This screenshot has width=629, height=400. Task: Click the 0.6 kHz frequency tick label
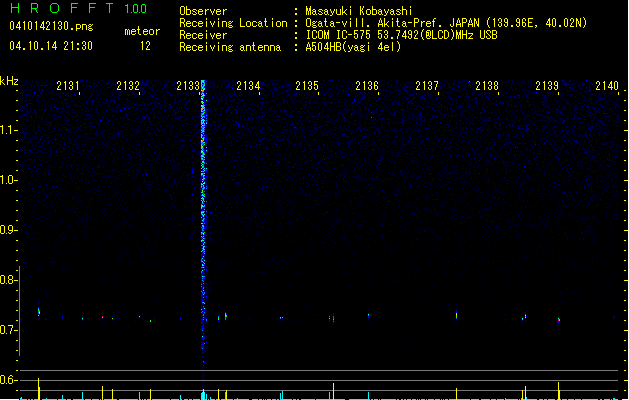(x=8, y=380)
